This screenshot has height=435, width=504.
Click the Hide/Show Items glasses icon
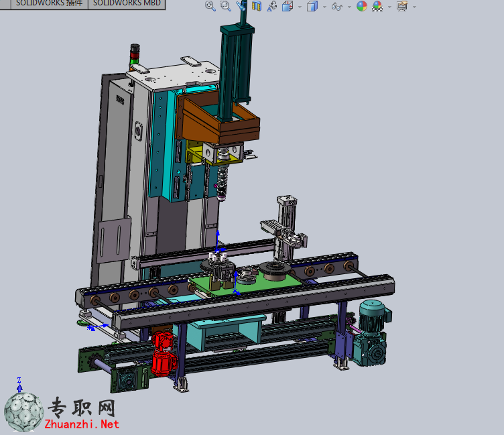click(x=337, y=7)
